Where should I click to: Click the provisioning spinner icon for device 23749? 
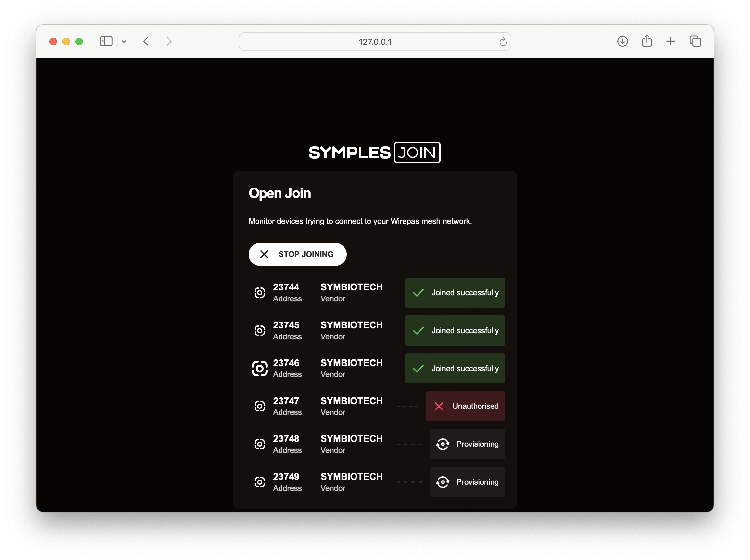click(443, 482)
